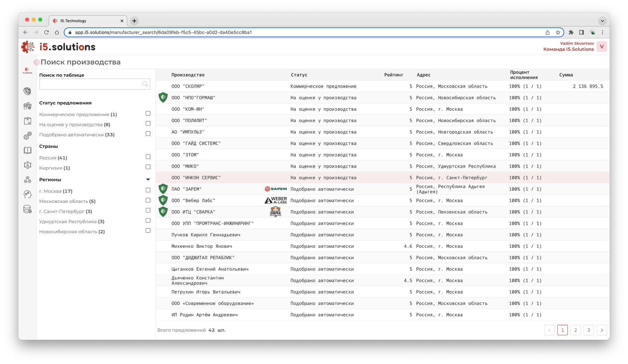The width and height of the screenshot is (628, 364).
Task: Click the browser address bar URL
Action: [163, 32]
